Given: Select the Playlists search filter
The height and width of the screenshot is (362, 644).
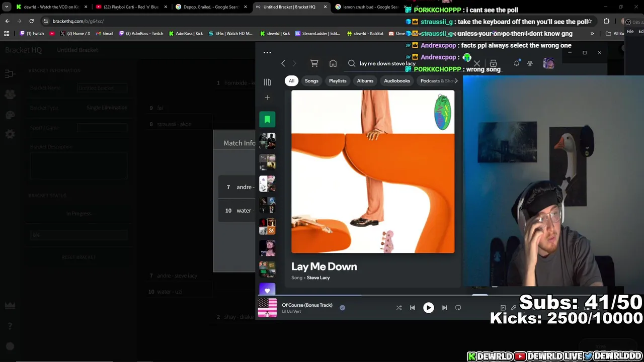Looking at the screenshot, I should pyautogui.click(x=338, y=80).
